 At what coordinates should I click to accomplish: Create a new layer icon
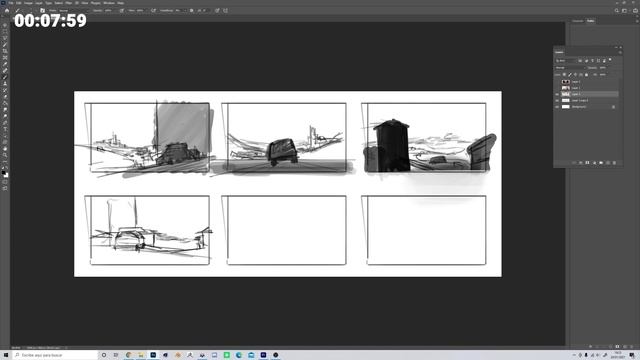608,163
